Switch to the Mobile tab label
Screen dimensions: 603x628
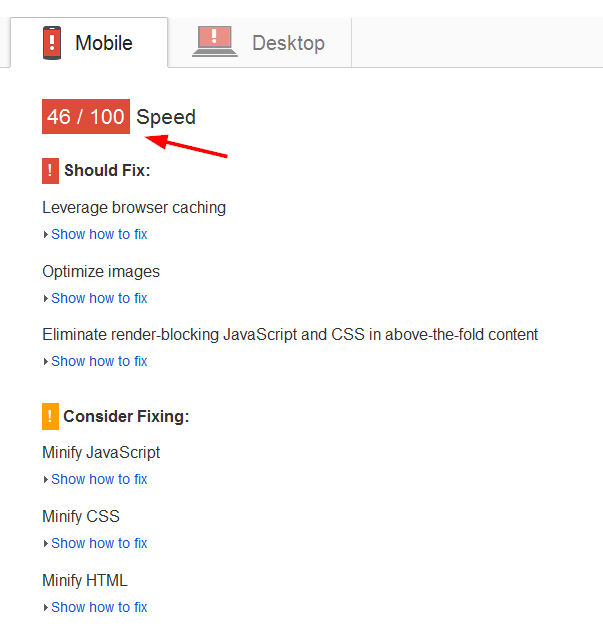pos(104,43)
